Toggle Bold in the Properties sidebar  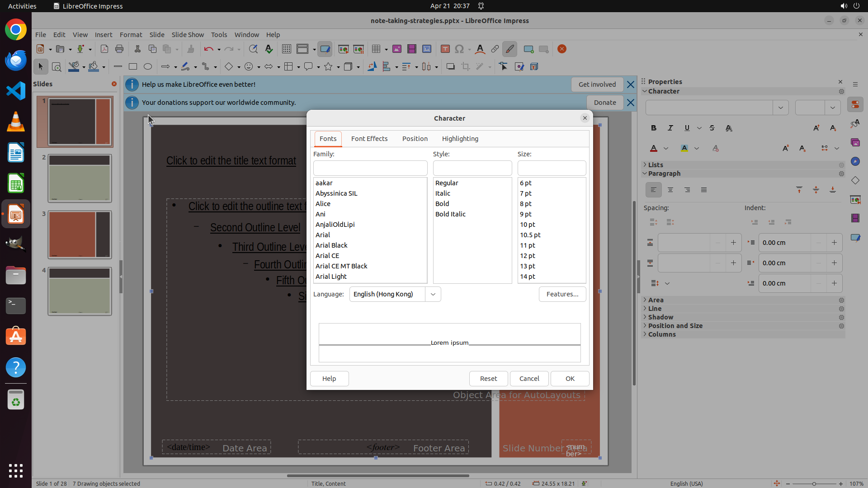coord(654,128)
